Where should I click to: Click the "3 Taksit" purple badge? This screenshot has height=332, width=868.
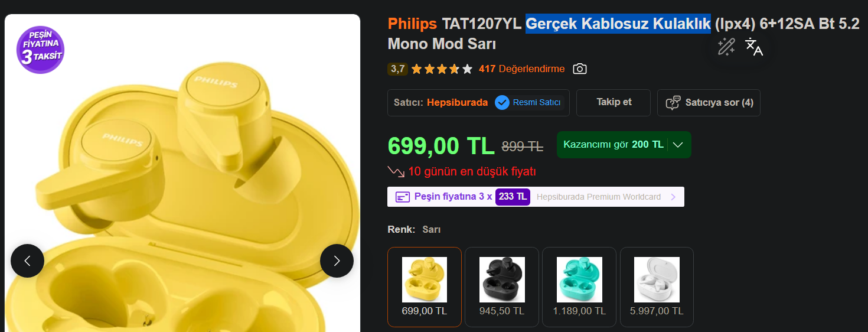pyautogui.click(x=40, y=50)
